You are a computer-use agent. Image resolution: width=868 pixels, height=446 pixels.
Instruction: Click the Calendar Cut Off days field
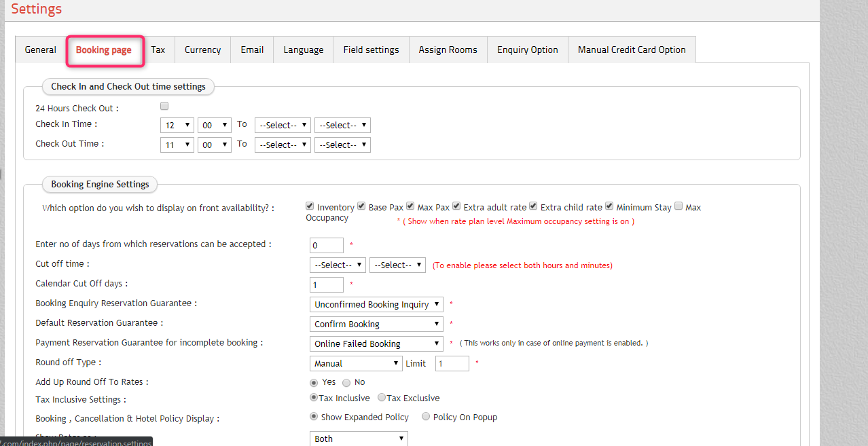[x=327, y=284]
